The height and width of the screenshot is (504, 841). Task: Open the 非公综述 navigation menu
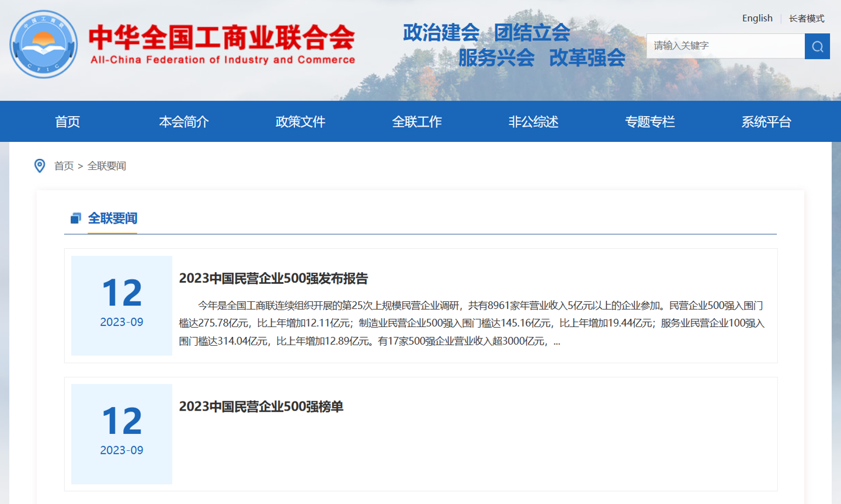533,121
